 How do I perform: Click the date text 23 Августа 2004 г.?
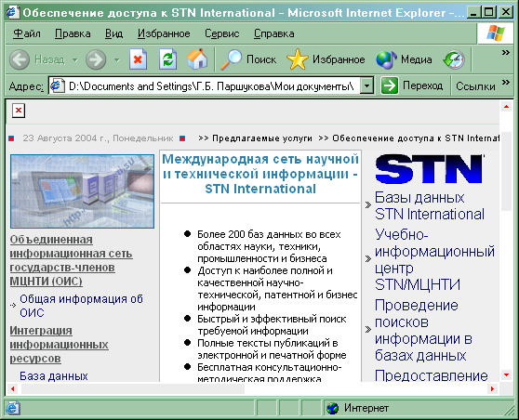[65, 138]
